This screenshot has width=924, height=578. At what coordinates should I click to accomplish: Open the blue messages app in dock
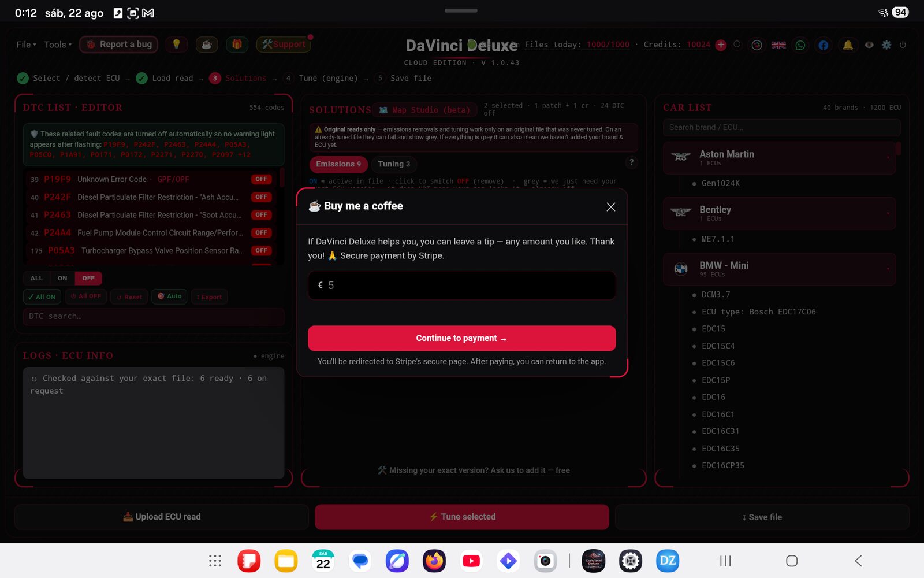click(360, 561)
